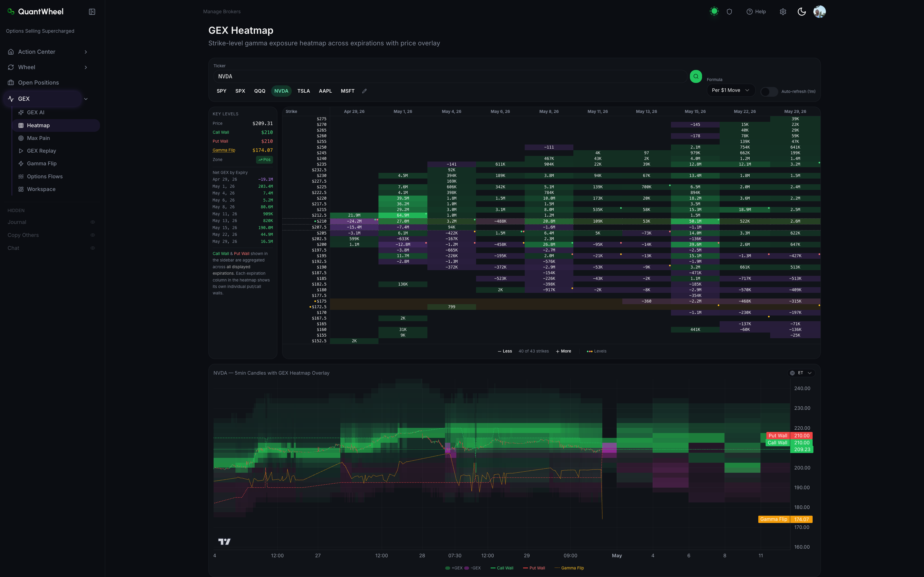Click Less to show fewer strikes
Viewport: 924px width, 577px height.
505,351
